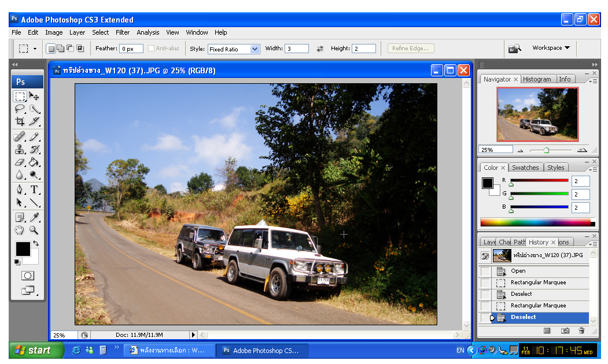This screenshot has height=364, width=608.
Task: Toggle Quick Mask mode button
Action: 28,276
